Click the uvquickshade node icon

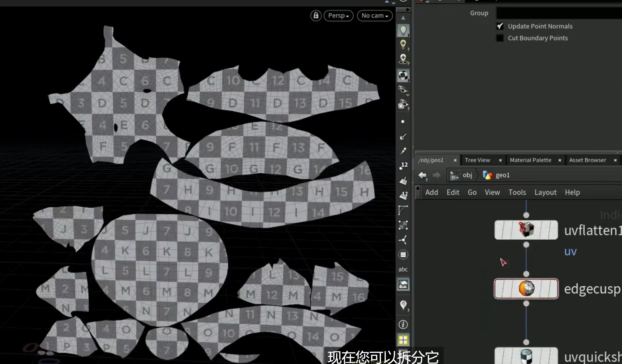526,357
